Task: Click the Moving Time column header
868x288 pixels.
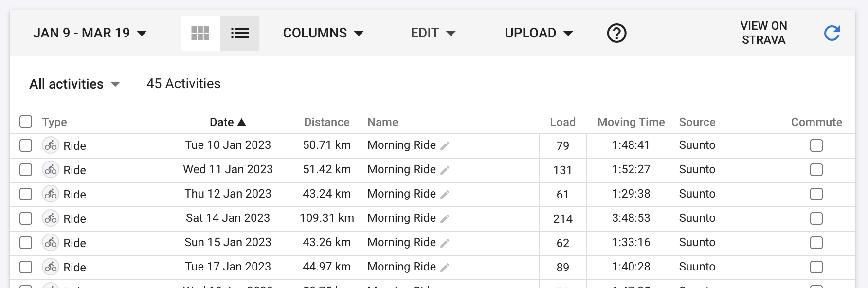Action: coord(631,122)
